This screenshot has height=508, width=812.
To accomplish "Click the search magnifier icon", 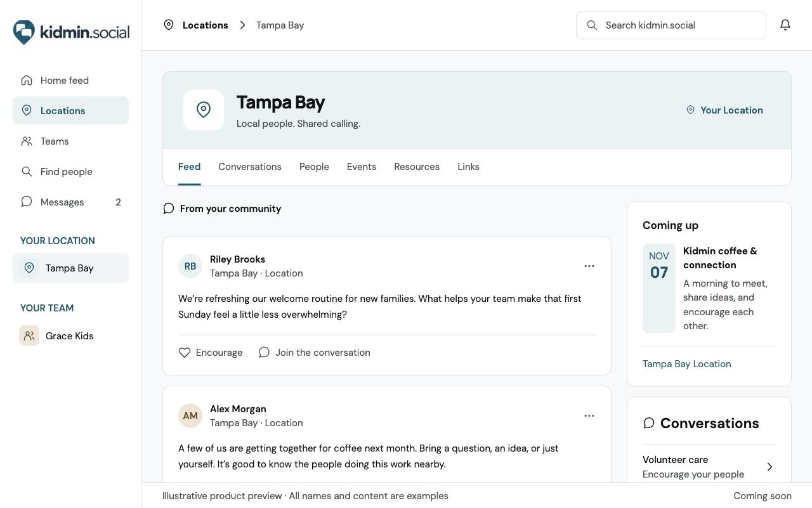I will point(592,25).
